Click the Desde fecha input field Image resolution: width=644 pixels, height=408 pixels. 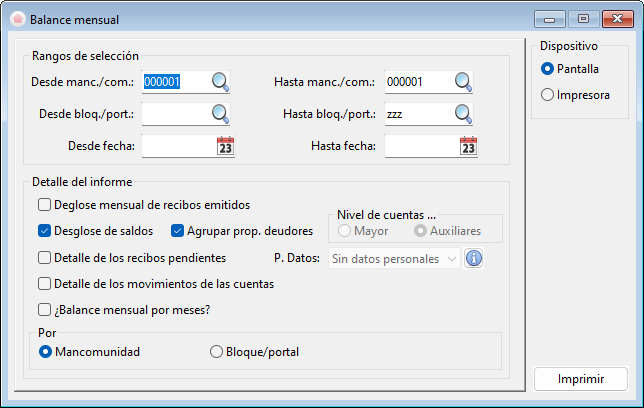click(178, 147)
